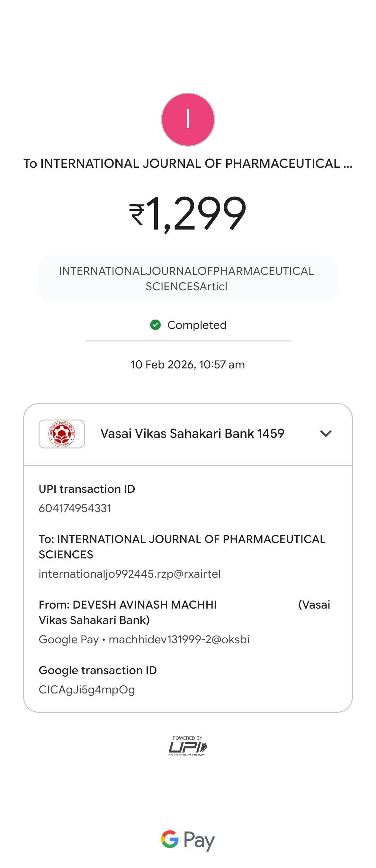The image size is (376, 868).
Task: Click the internationaljo992445.rzp@rxairtel UPI address
Action: (130, 574)
